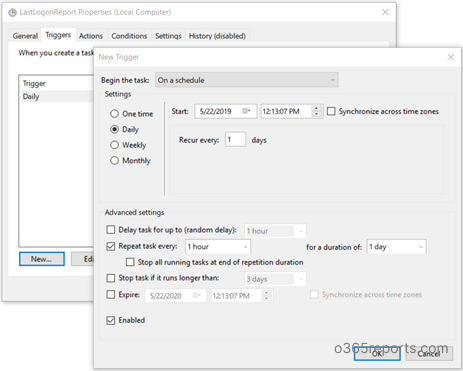Click the LastLogonReport Properties clock icon
The width and height of the screenshot is (463, 371).
pyautogui.click(x=12, y=13)
